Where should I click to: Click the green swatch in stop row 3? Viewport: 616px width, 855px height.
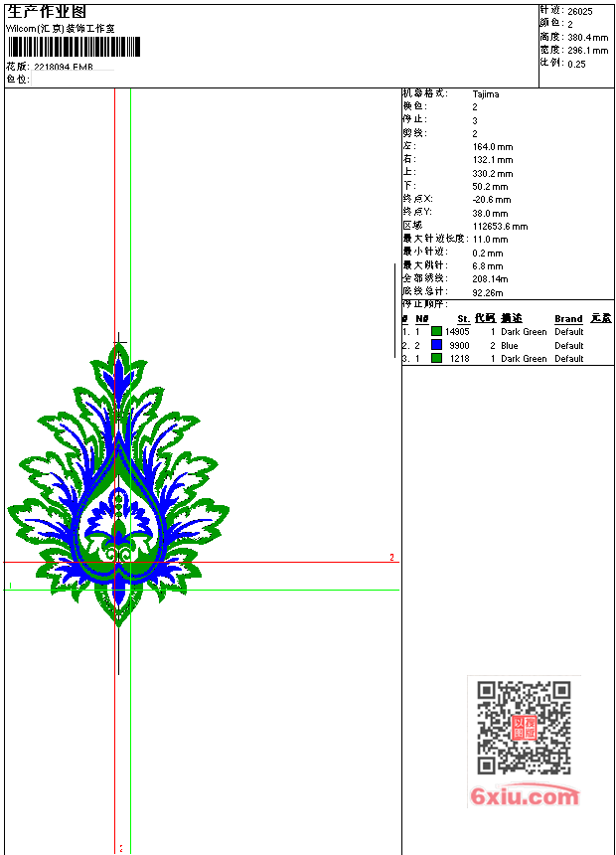click(x=436, y=358)
